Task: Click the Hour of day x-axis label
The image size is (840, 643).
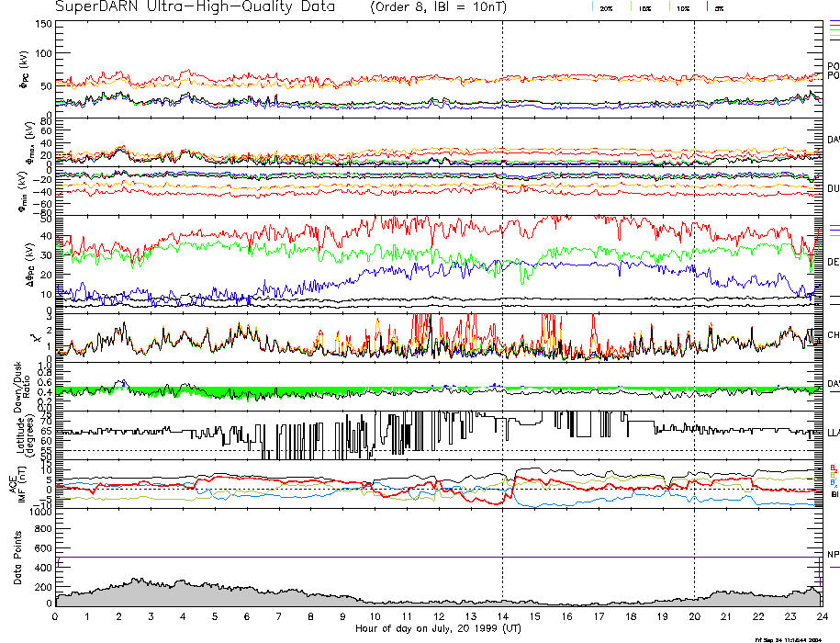Action: pyautogui.click(x=437, y=628)
